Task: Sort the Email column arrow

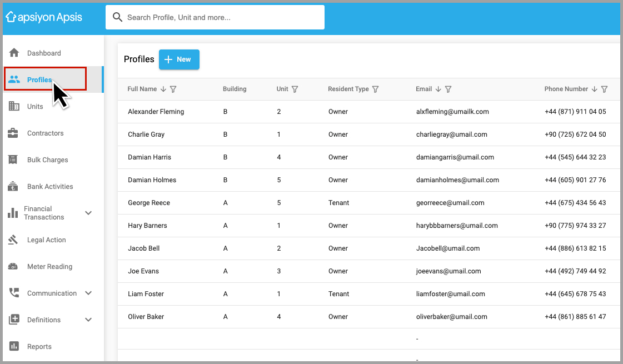Action: [438, 89]
